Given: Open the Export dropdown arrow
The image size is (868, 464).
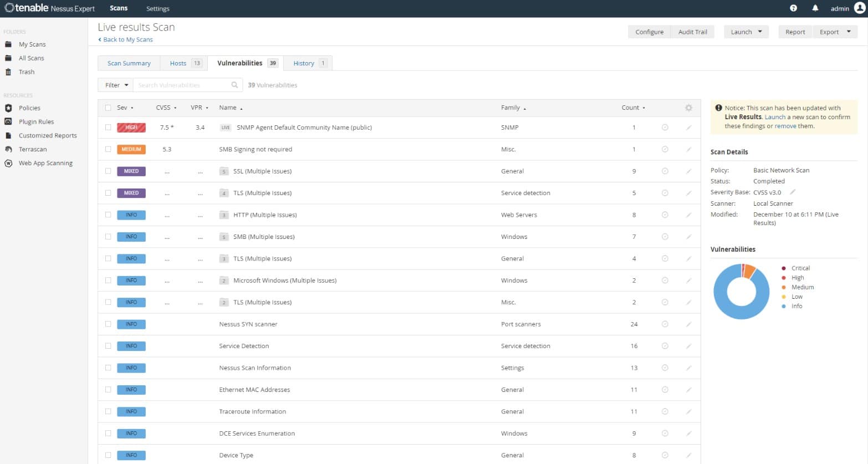Looking at the screenshot, I should point(849,32).
